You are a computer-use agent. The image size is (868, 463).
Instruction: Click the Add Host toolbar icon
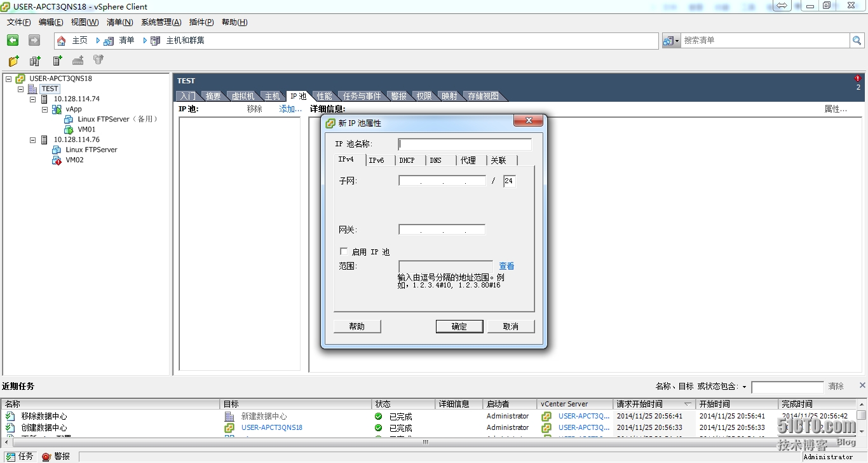(57, 61)
